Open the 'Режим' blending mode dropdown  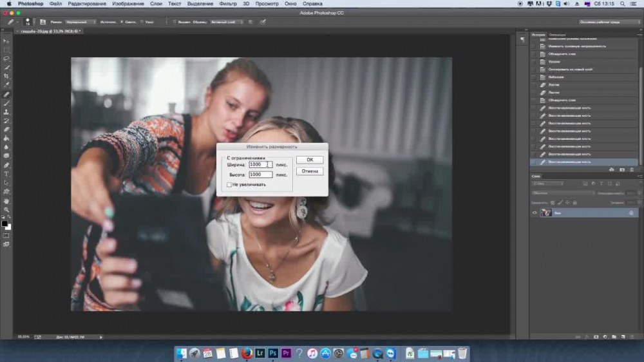coord(81,22)
